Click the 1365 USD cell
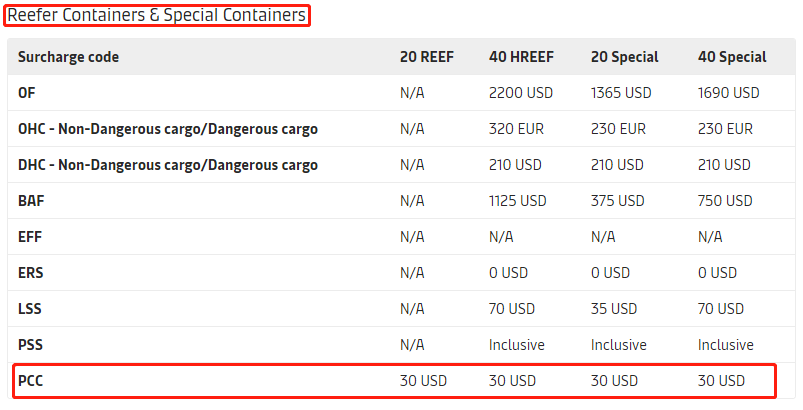 click(621, 93)
